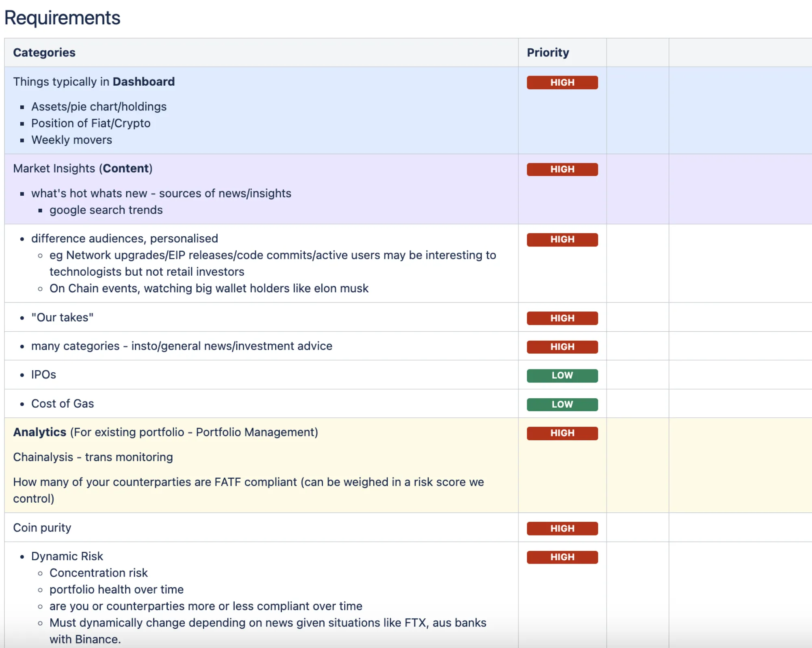Click the "eg Network upgrades/EIP releases" line
Image resolution: width=812 pixels, height=648 pixels.
[x=272, y=263]
